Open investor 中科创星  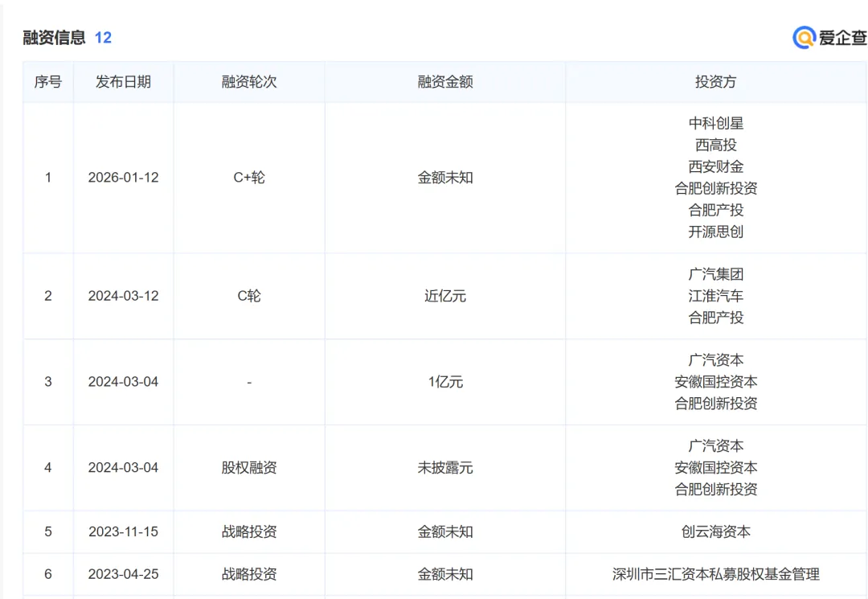(x=716, y=123)
